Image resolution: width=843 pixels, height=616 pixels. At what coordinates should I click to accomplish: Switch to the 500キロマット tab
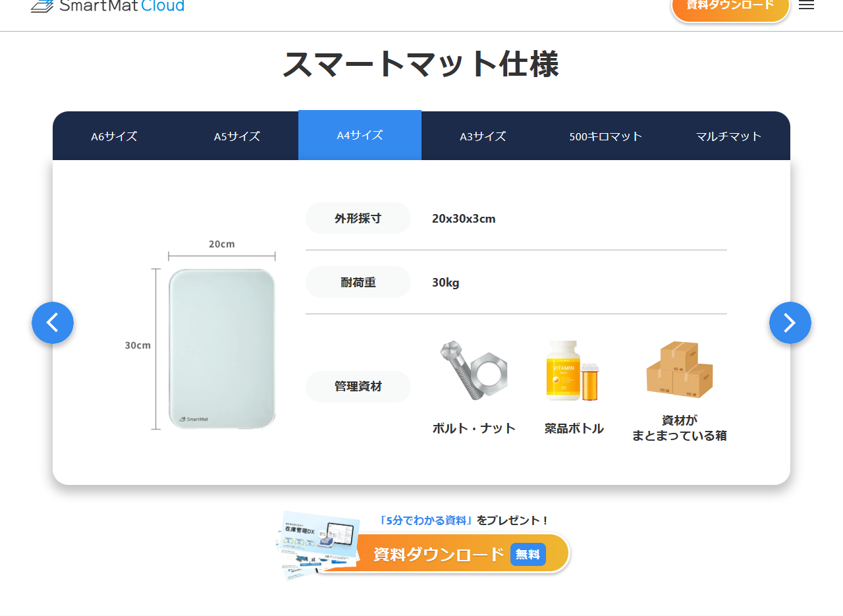pyautogui.click(x=606, y=136)
